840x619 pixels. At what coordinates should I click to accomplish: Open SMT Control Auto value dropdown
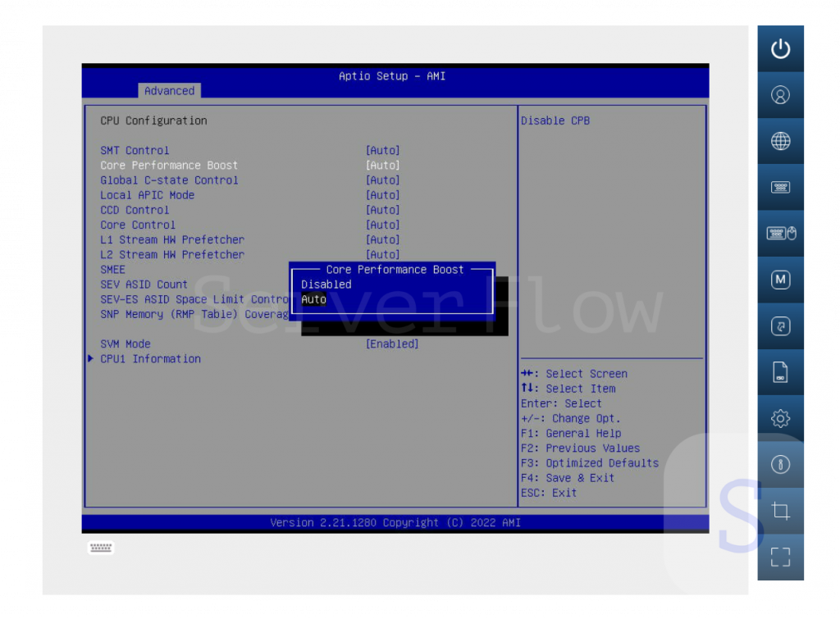pyautogui.click(x=382, y=151)
